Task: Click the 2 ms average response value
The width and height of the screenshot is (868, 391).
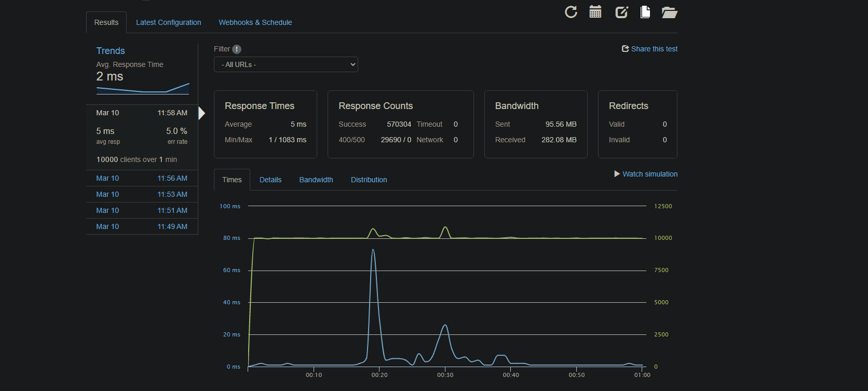Action: click(x=110, y=76)
